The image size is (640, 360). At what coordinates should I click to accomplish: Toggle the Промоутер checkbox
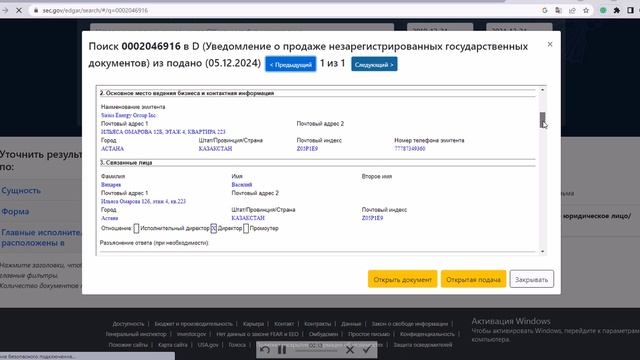pyautogui.click(x=246, y=229)
